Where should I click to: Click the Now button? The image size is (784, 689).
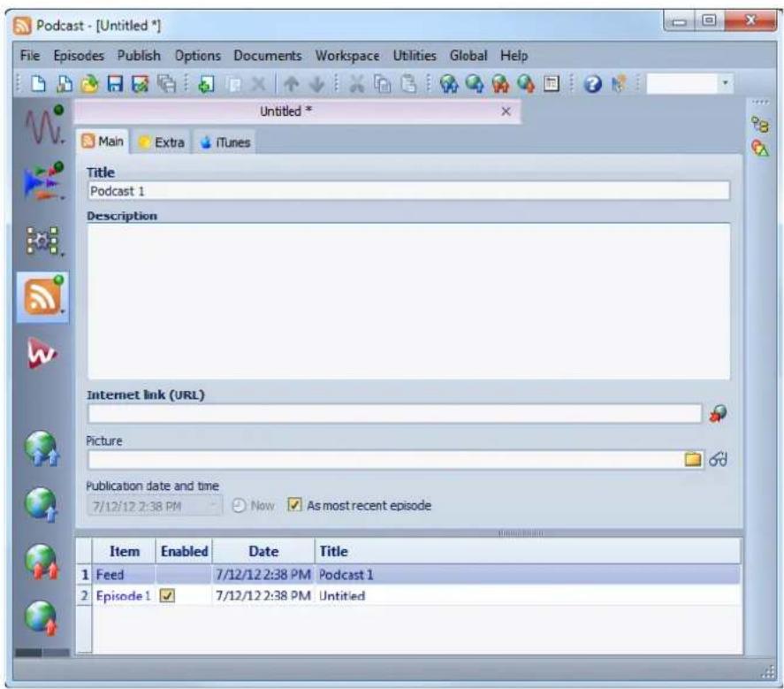pyautogui.click(x=253, y=505)
